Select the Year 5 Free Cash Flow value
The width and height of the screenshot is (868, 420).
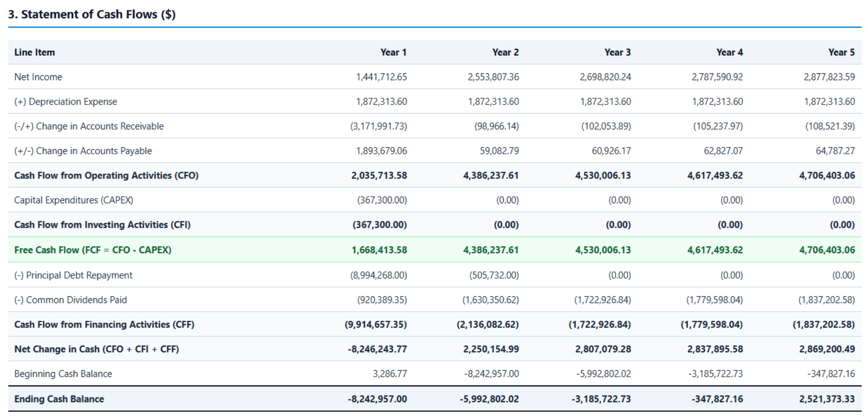point(827,250)
